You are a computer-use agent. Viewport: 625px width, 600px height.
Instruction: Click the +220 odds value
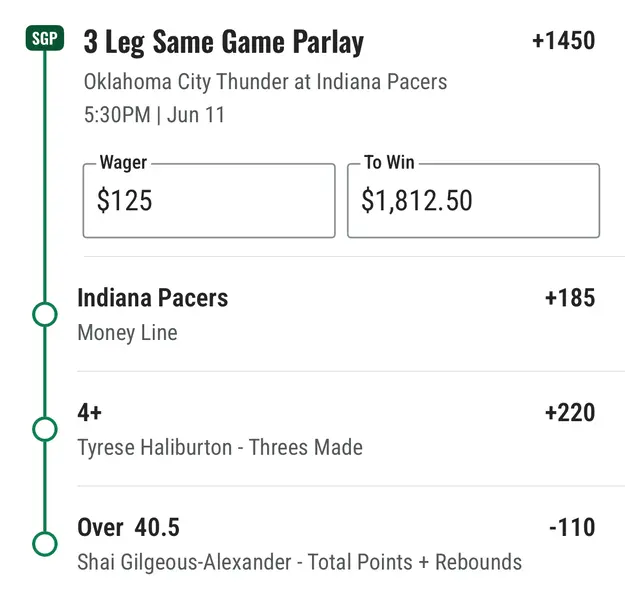pos(569,412)
